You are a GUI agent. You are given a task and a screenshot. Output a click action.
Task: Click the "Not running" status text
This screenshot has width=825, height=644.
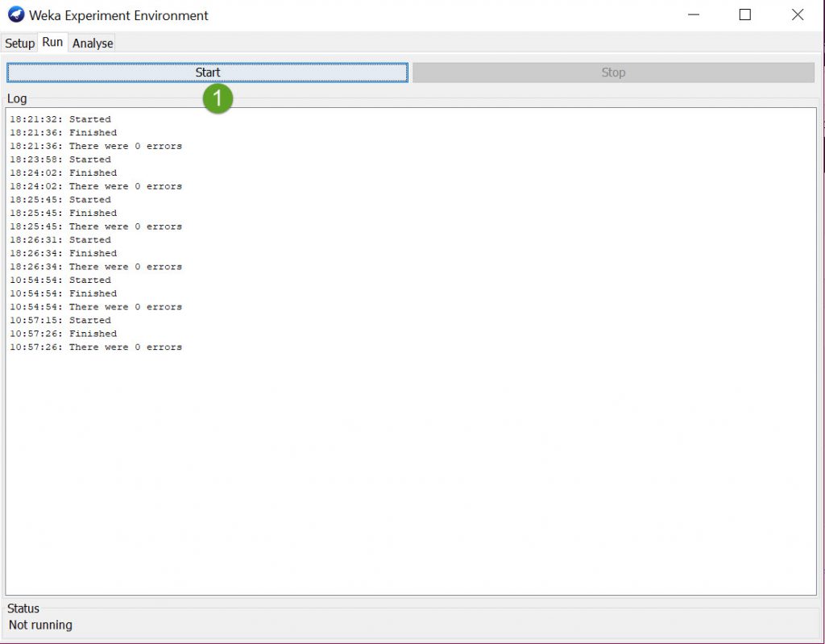(40, 625)
